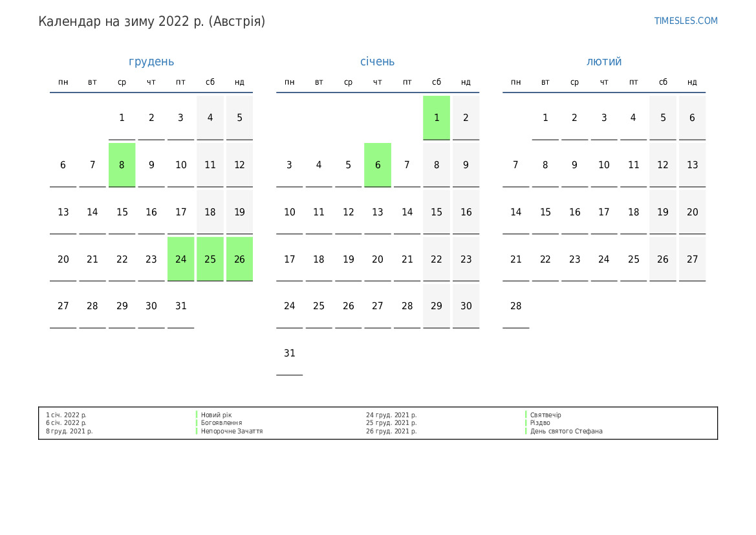Select January 31 in the calendar
Screen dimensions: 756x535
pyautogui.click(x=289, y=353)
